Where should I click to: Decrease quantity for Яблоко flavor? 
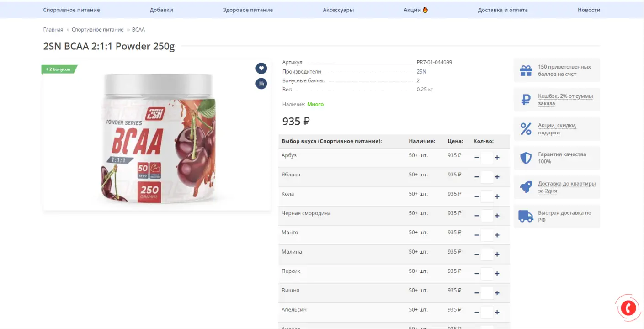477,177
